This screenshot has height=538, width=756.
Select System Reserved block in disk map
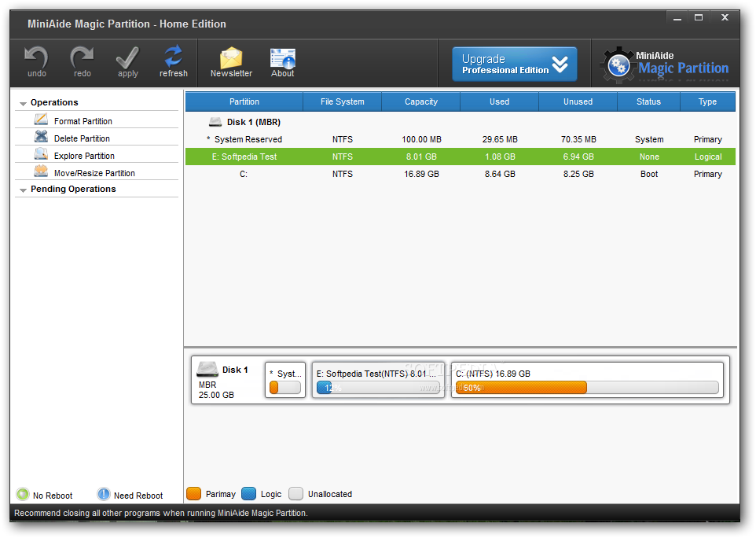click(285, 380)
